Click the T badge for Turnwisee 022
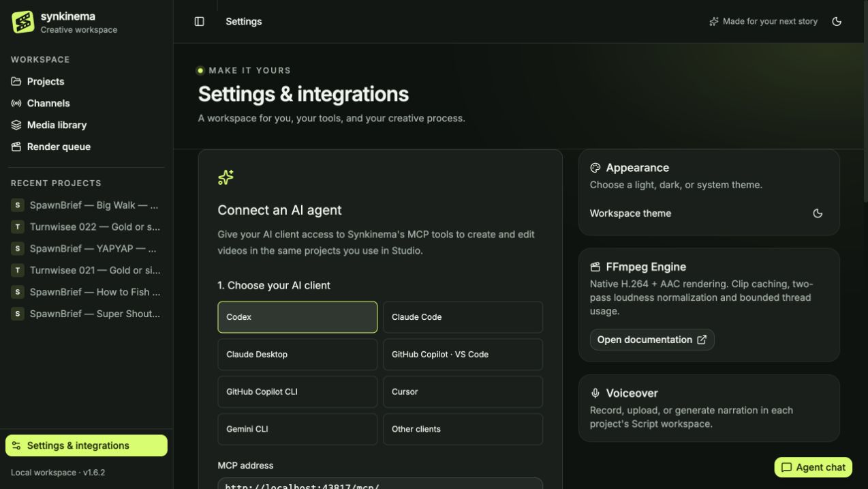868x489 pixels. pyautogui.click(x=18, y=226)
